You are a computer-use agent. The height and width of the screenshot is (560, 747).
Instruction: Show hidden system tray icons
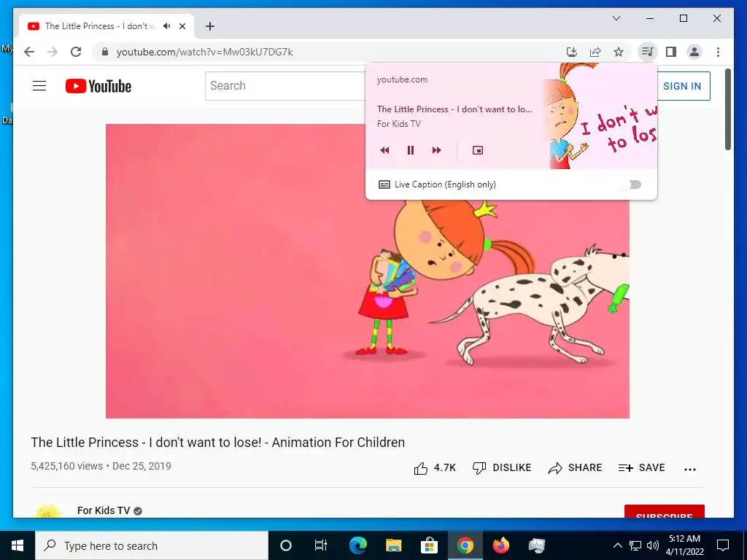617,545
